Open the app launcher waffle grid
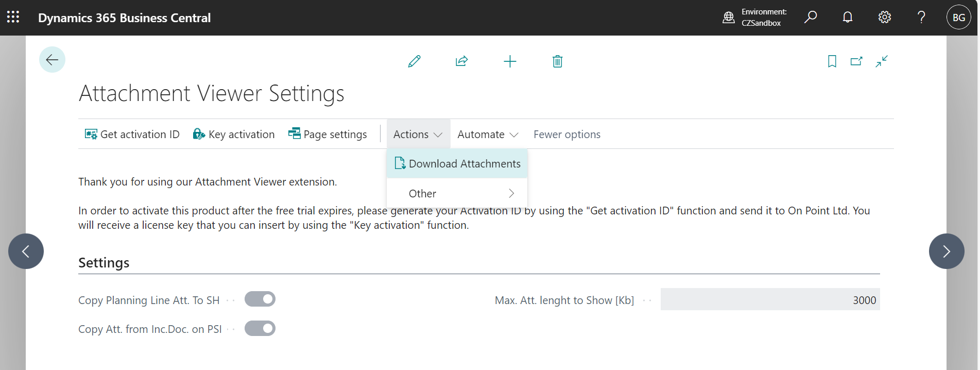The width and height of the screenshot is (980, 370). click(13, 18)
